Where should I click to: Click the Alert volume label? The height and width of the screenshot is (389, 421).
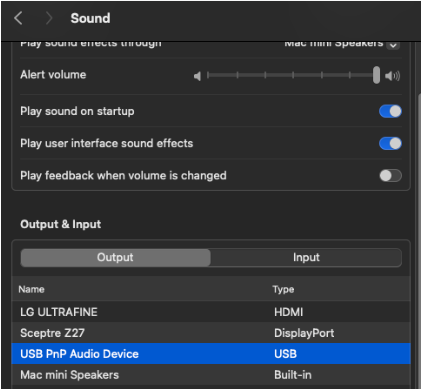(x=53, y=75)
